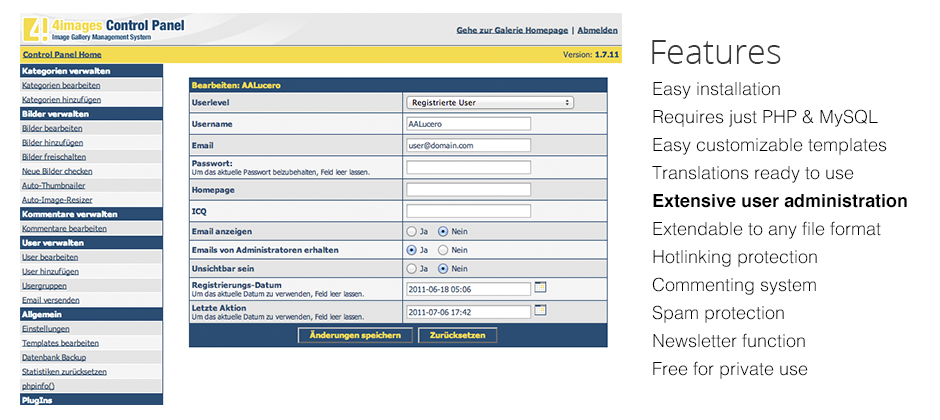The image size is (940, 420).
Task: Click the Username input field
Action: click(468, 123)
